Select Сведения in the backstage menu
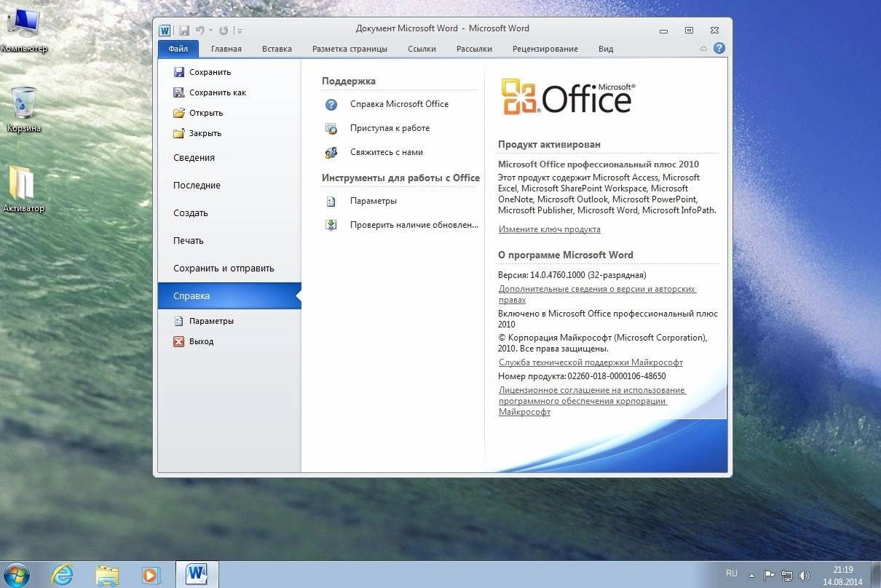 point(229,158)
